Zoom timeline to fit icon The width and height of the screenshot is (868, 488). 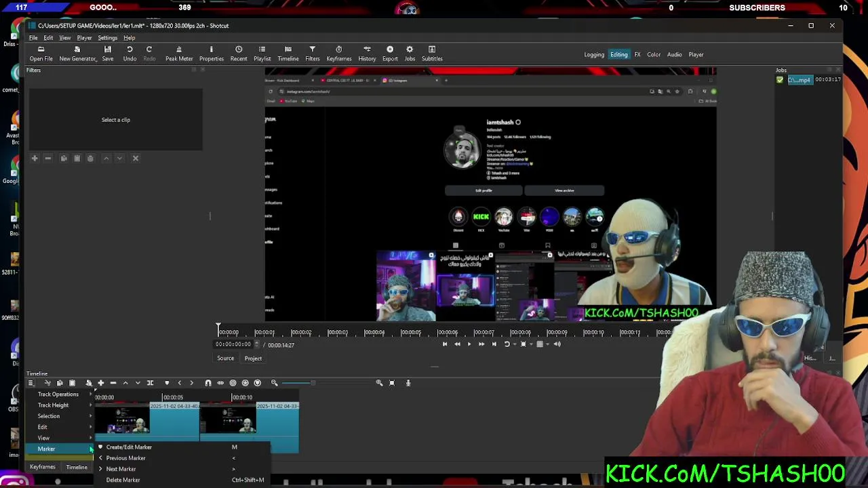pyautogui.click(x=392, y=383)
